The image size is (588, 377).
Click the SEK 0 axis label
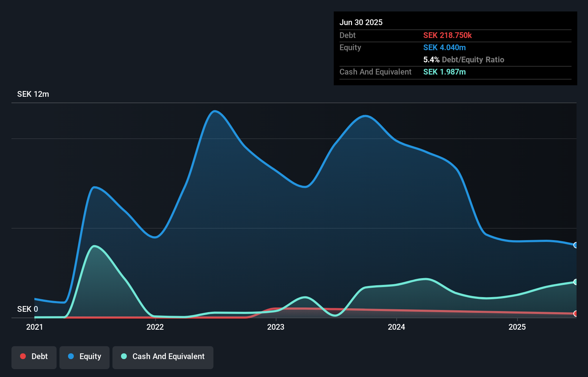[28, 309]
